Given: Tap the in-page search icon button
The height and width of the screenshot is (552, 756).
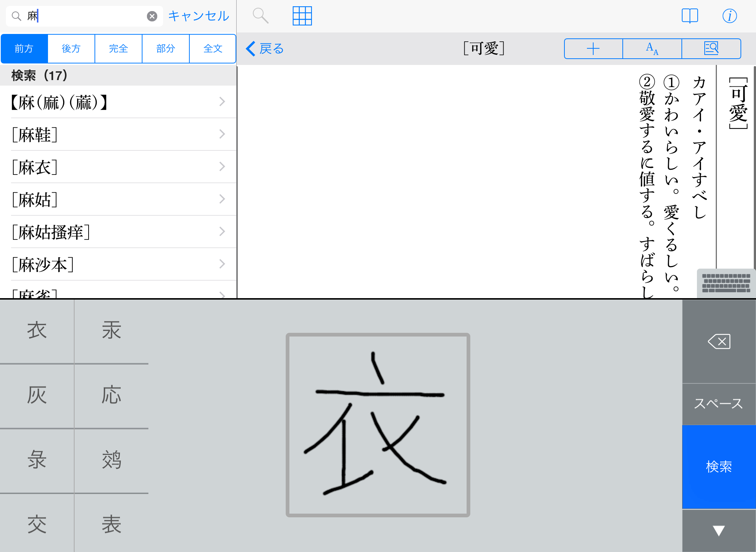Looking at the screenshot, I should pyautogui.click(x=711, y=49).
